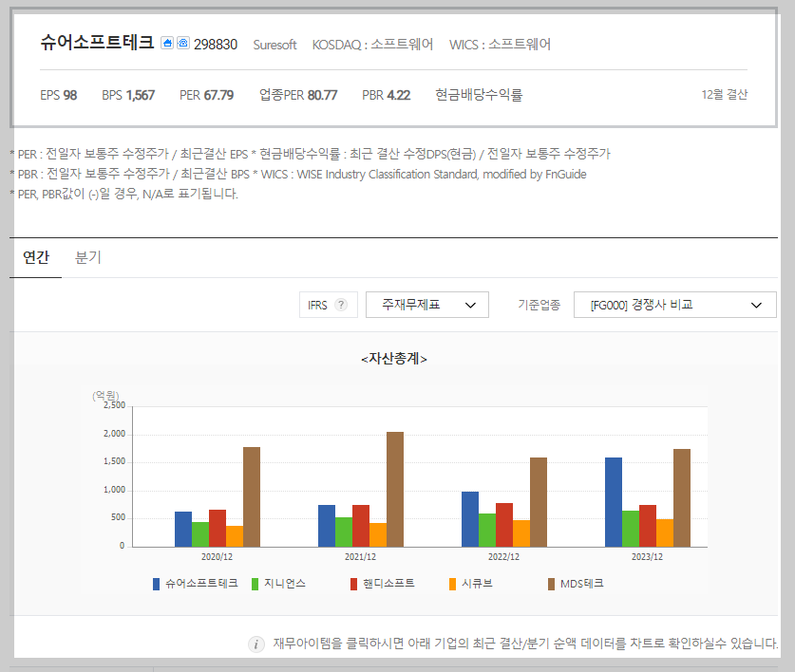Click the 2021/12 MDS테크 brown bar
Screen dimensions: 795x672
[x=395, y=490]
